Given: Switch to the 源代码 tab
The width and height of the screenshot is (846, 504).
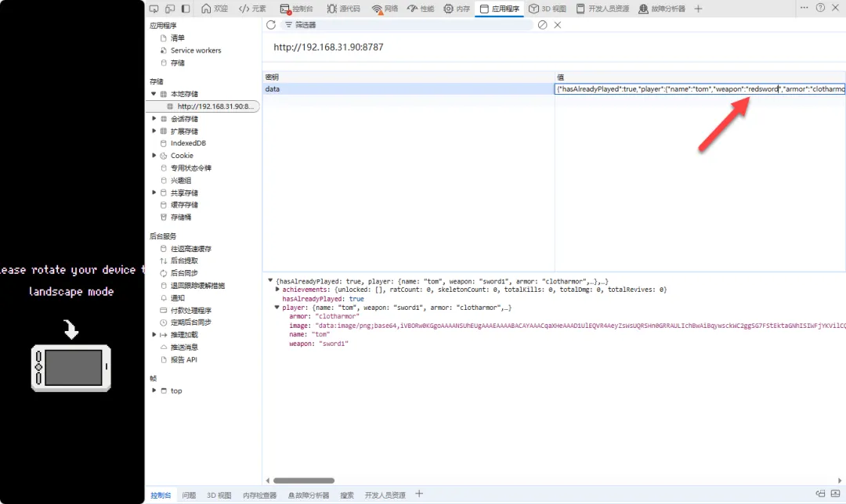Looking at the screenshot, I should pos(343,9).
